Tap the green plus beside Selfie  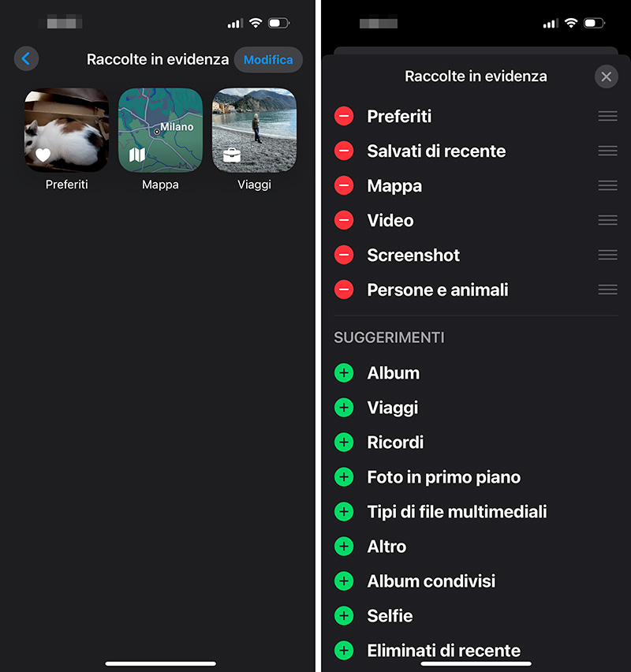[344, 616]
